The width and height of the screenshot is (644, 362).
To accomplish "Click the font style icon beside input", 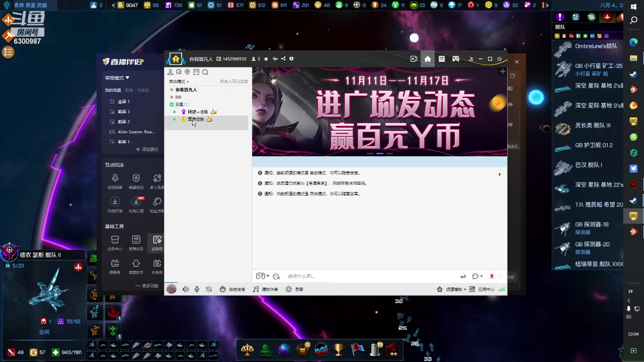I will click(x=276, y=276).
